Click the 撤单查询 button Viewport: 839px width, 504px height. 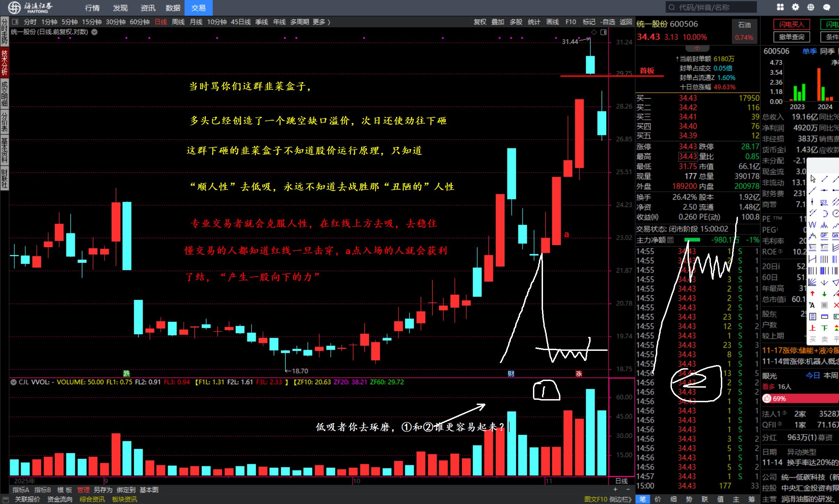(791, 37)
